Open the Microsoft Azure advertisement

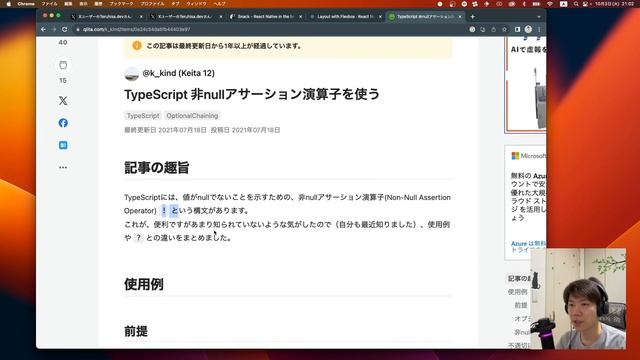(525, 203)
